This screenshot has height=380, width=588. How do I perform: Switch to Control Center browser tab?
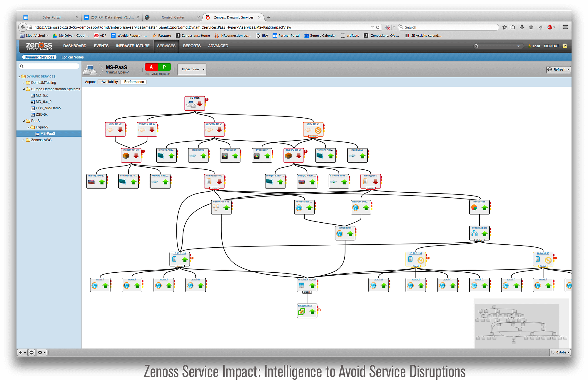173,17
